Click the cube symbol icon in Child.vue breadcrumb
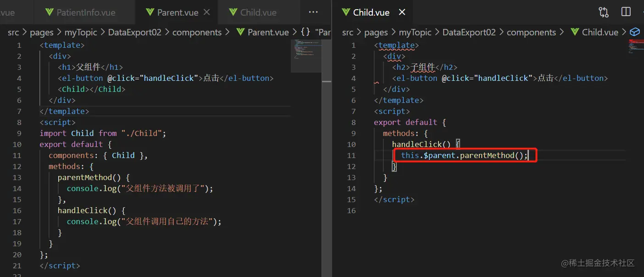The height and width of the screenshot is (277, 644). [635, 32]
